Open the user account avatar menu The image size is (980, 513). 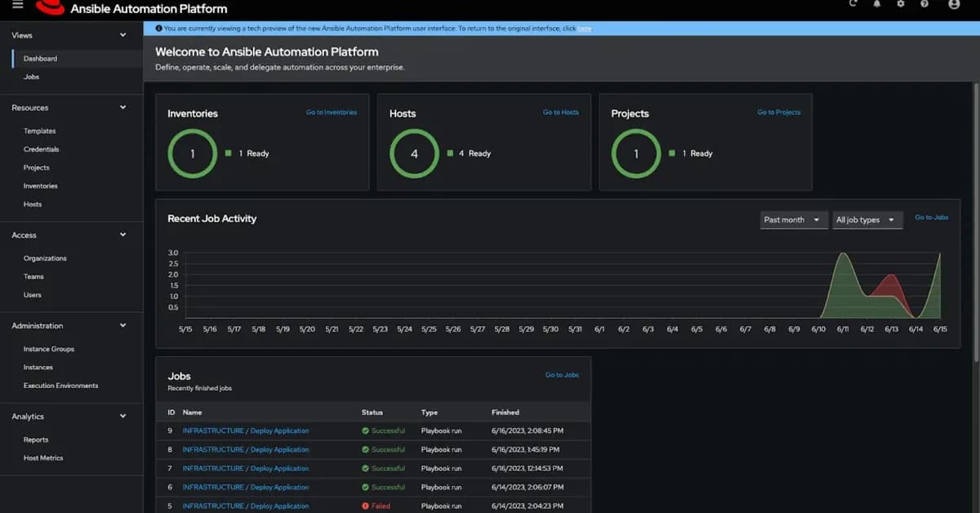tap(954, 4)
